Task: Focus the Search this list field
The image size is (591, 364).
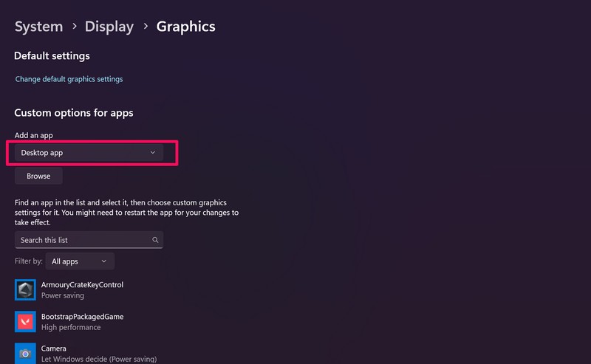Action: coord(83,240)
